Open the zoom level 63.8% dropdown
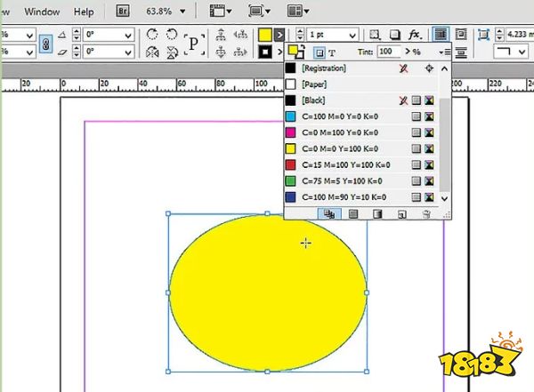The image size is (534, 392). pos(184,12)
